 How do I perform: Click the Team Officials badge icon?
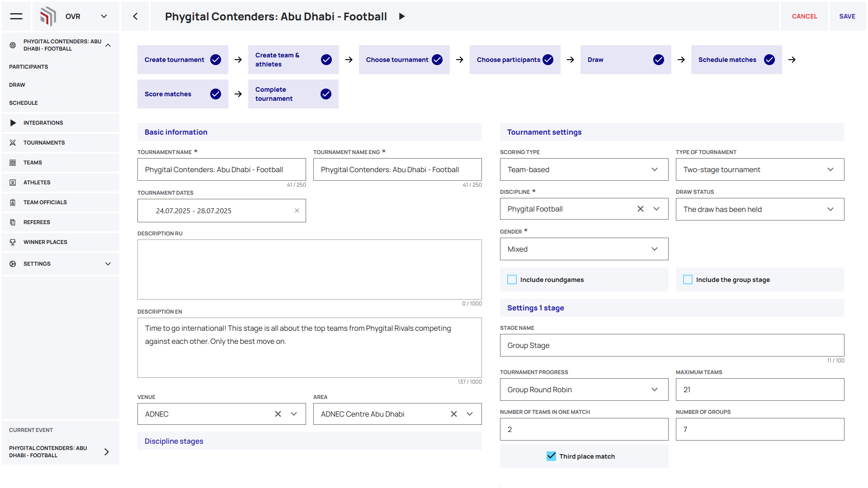(x=13, y=202)
